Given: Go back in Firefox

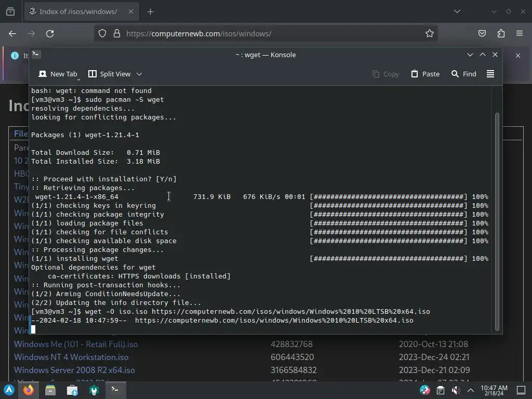Looking at the screenshot, I should [x=12, y=34].
